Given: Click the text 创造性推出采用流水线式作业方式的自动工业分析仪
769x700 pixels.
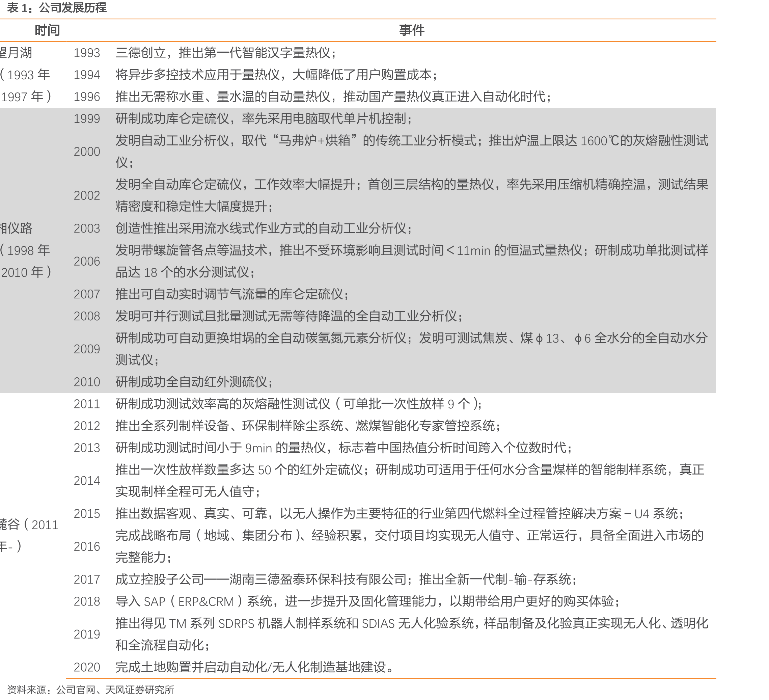Looking at the screenshot, I should point(260,228).
